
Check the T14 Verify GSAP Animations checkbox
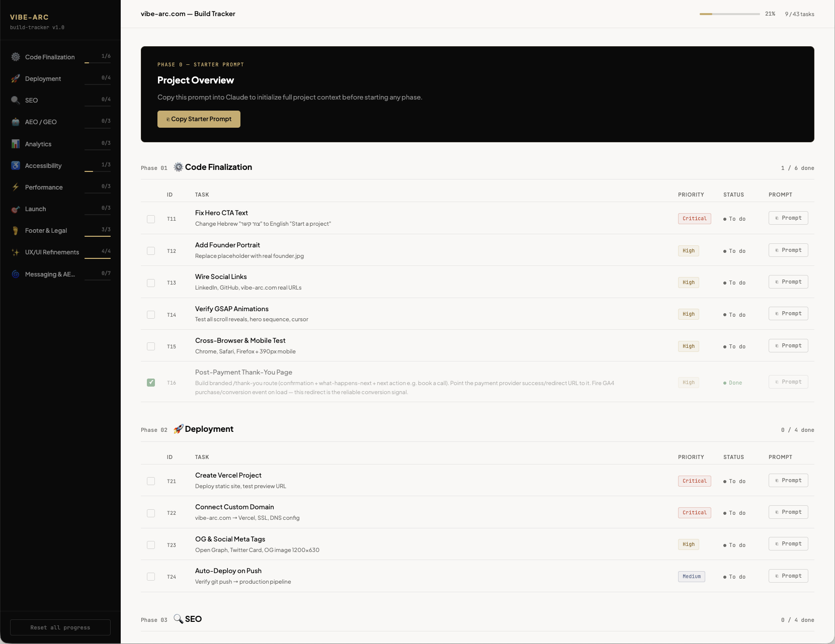pos(151,315)
